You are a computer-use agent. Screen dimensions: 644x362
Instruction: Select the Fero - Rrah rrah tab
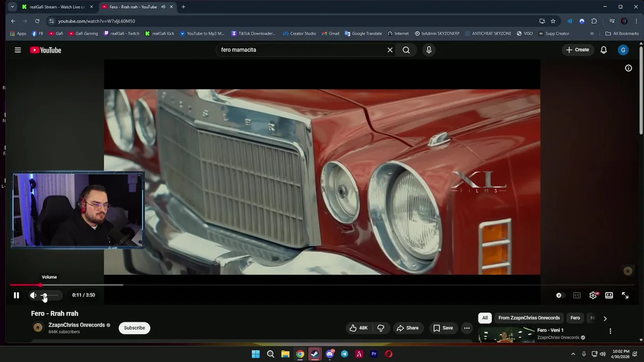click(133, 7)
